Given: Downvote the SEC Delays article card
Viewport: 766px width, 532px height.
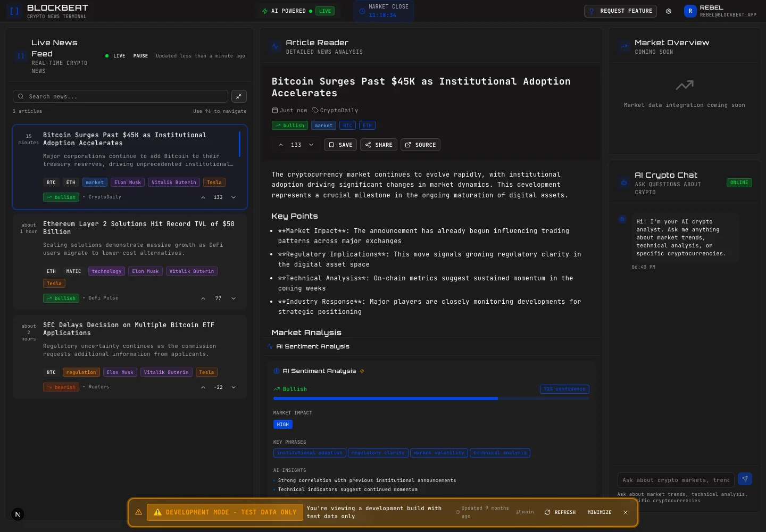Looking at the screenshot, I should (x=234, y=387).
